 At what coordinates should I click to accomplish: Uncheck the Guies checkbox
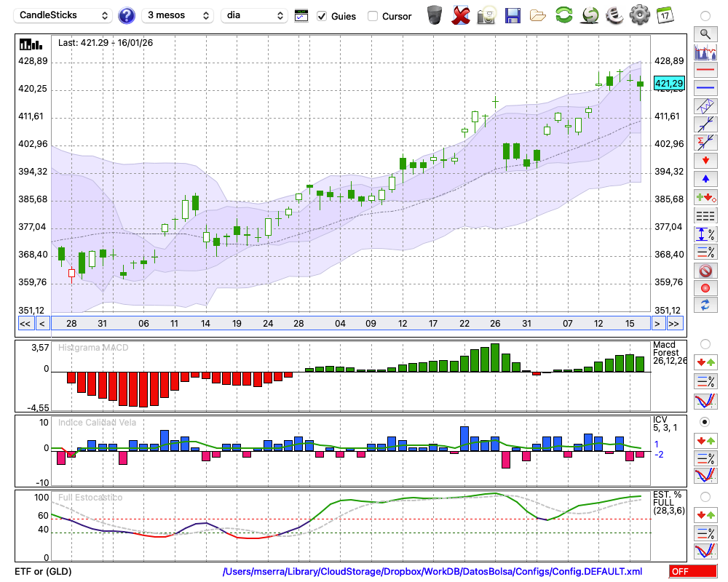click(323, 16)
